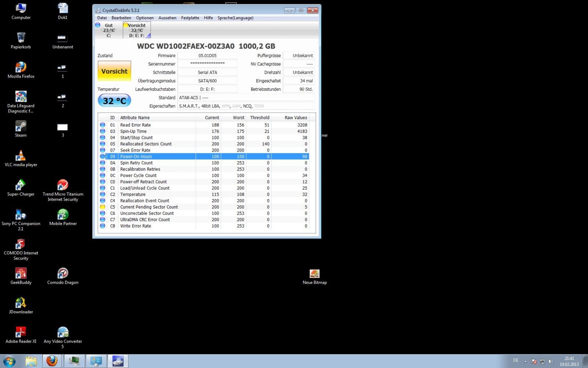588x368 pixels.
Task: Select the Neue Bitmap desktop file
Action: click(x=315, y=276)
